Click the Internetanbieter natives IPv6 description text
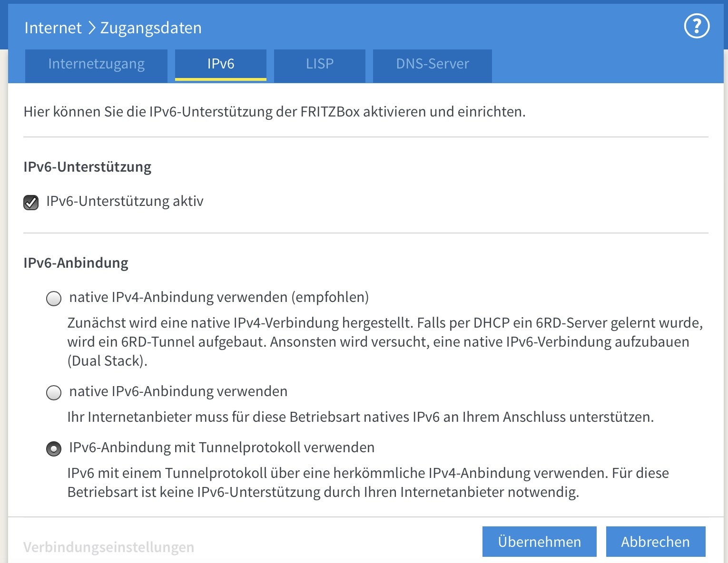 360,417
